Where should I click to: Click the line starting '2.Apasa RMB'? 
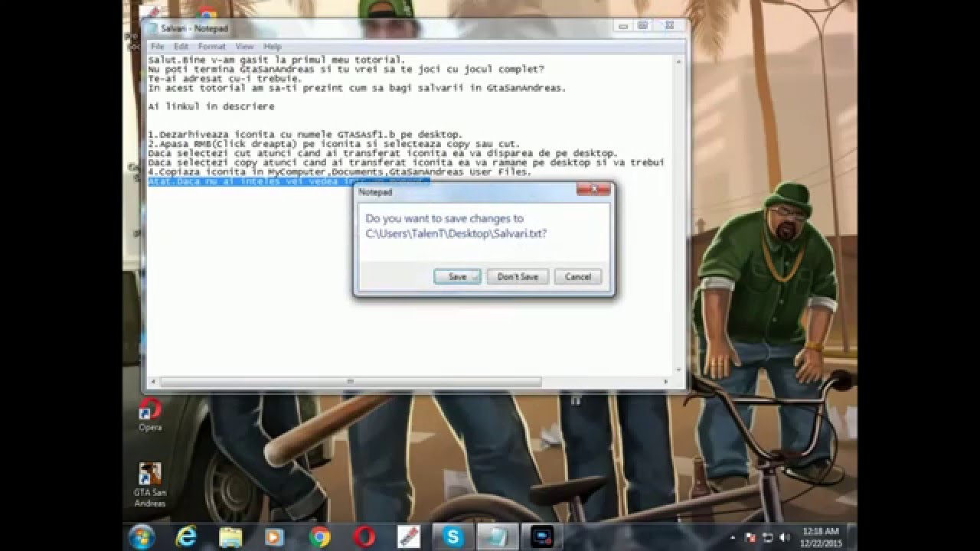(334, 144)
